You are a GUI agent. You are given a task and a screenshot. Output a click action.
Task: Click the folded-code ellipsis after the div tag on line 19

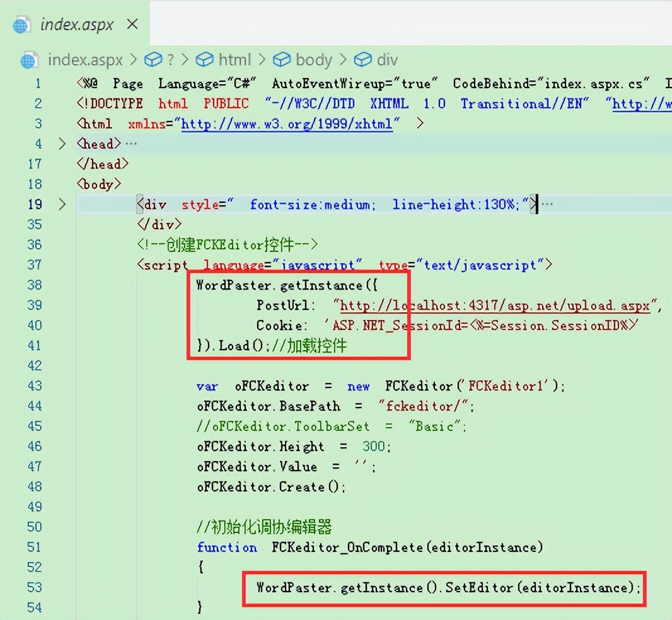[547, 204]
